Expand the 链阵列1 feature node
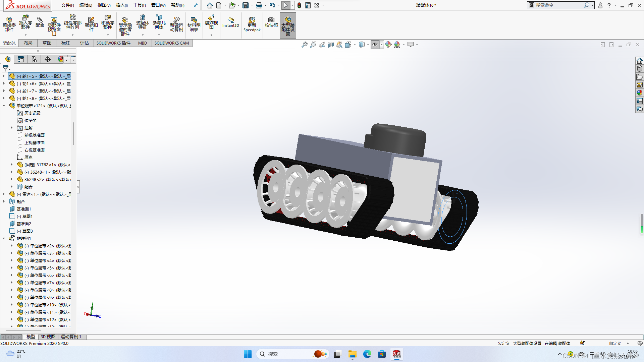This screenshot has width=644, height=362. pyautogui.click(x=4, y=238)
